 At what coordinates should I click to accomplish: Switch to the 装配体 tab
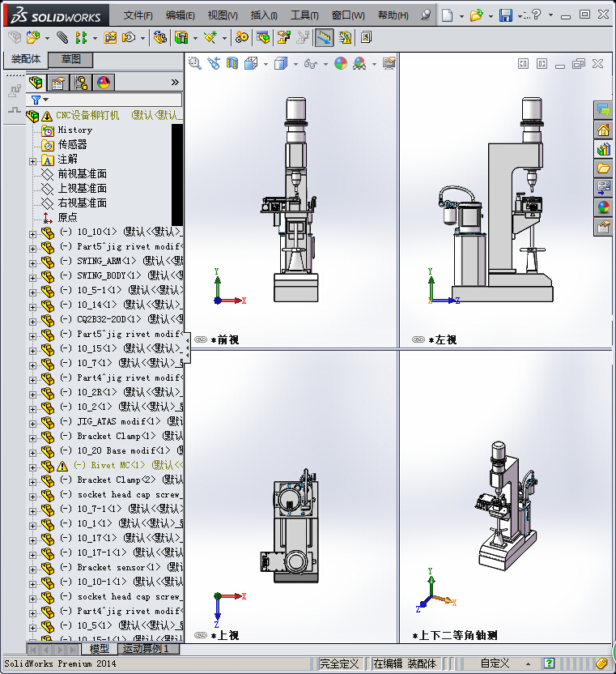pos(26,59)
